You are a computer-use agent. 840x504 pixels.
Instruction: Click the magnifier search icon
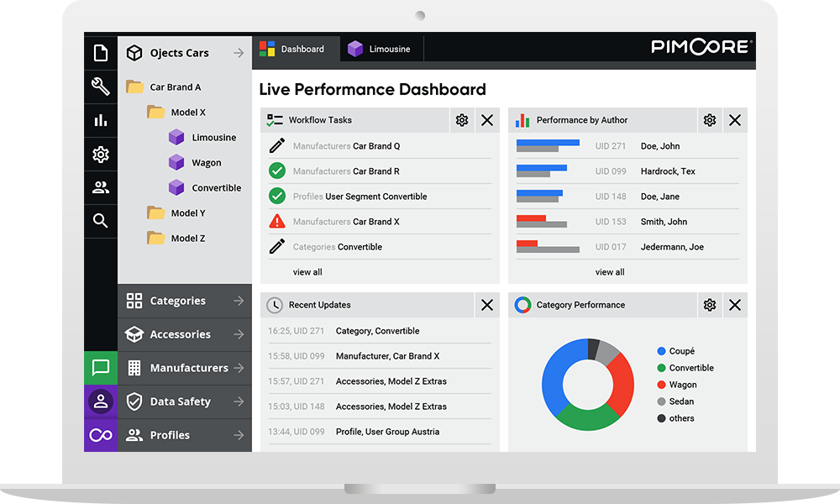100,220
